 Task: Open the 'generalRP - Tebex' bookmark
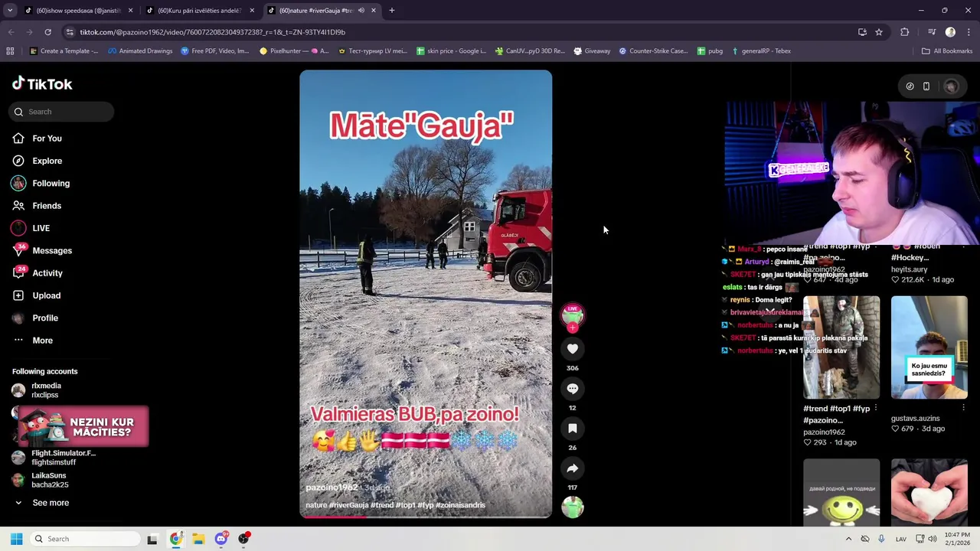(x=761, y=51)
